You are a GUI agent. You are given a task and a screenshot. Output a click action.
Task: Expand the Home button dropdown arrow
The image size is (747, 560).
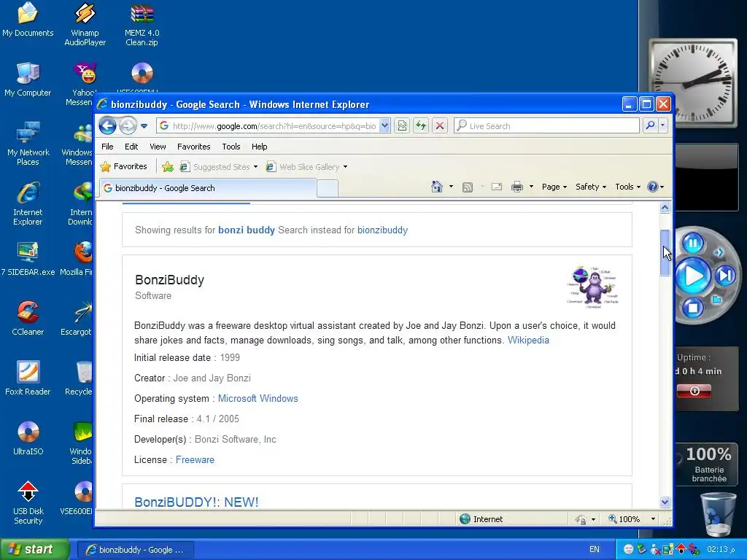tap(451, 187)
